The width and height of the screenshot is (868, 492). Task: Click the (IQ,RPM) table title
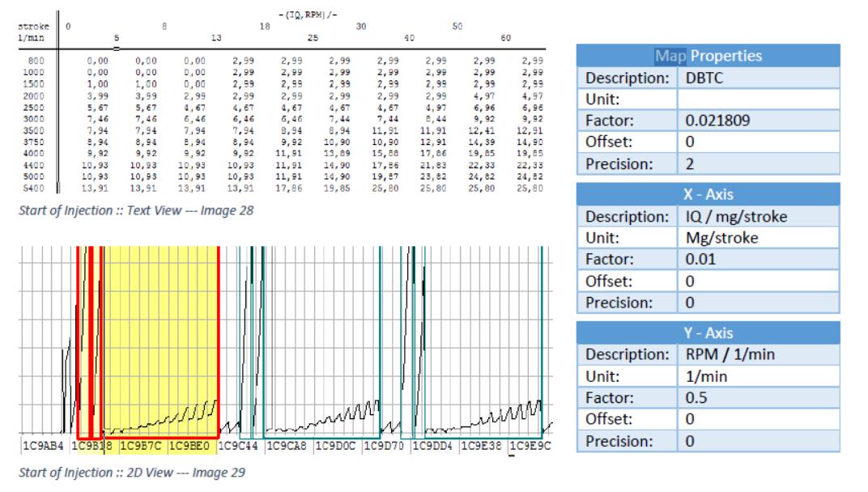coord(308,15)
